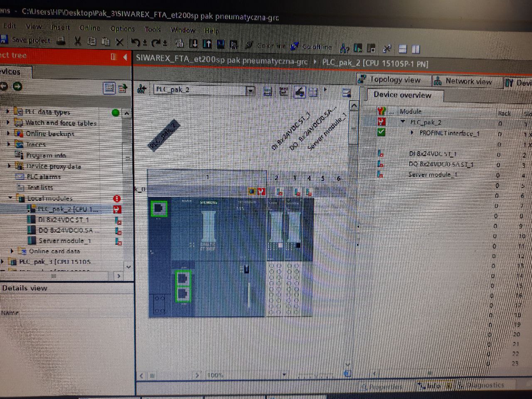Viewport: 532px width, 399px height.
Task: Click the Upload from device icon
Action: pyautogui.click(x=207, y=43)
